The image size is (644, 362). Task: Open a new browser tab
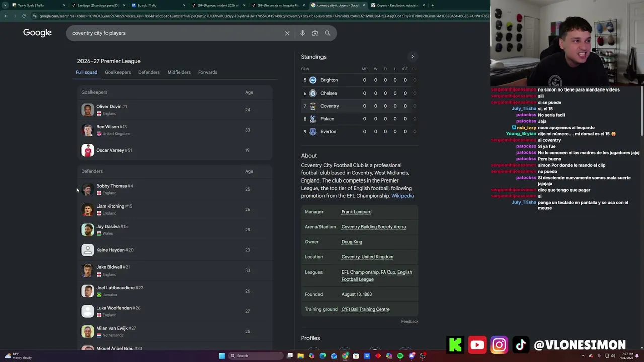(433, 5)
